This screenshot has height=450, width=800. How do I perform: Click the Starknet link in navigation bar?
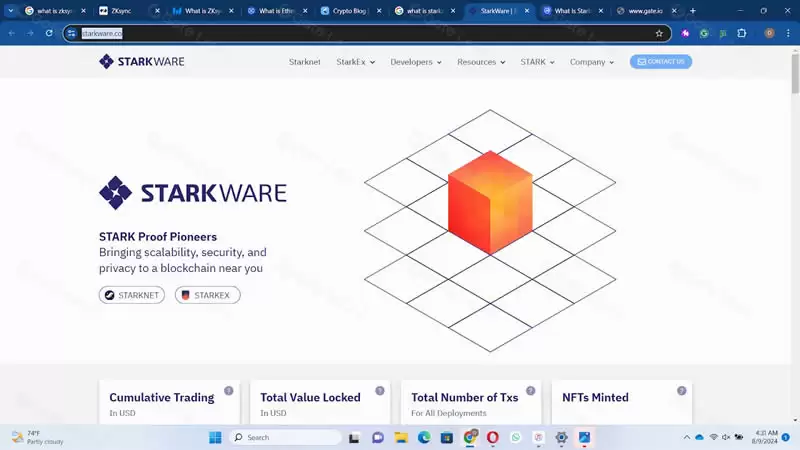pos(304,62)
